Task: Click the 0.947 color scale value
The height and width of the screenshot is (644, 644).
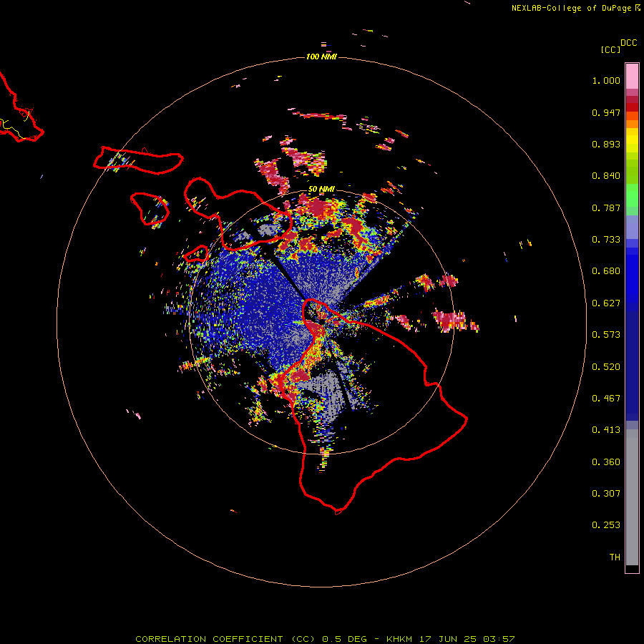Action: (x=606, y=112)
